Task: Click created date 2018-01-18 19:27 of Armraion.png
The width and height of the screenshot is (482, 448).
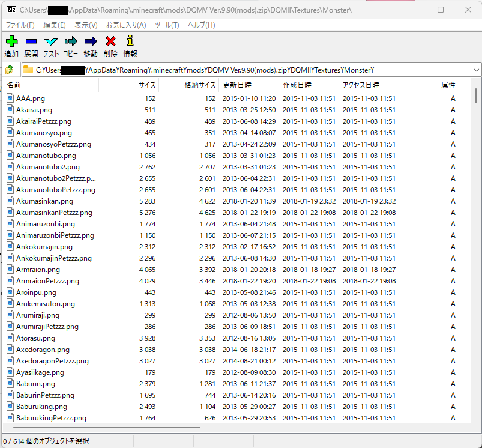Action: pos(309,270)
